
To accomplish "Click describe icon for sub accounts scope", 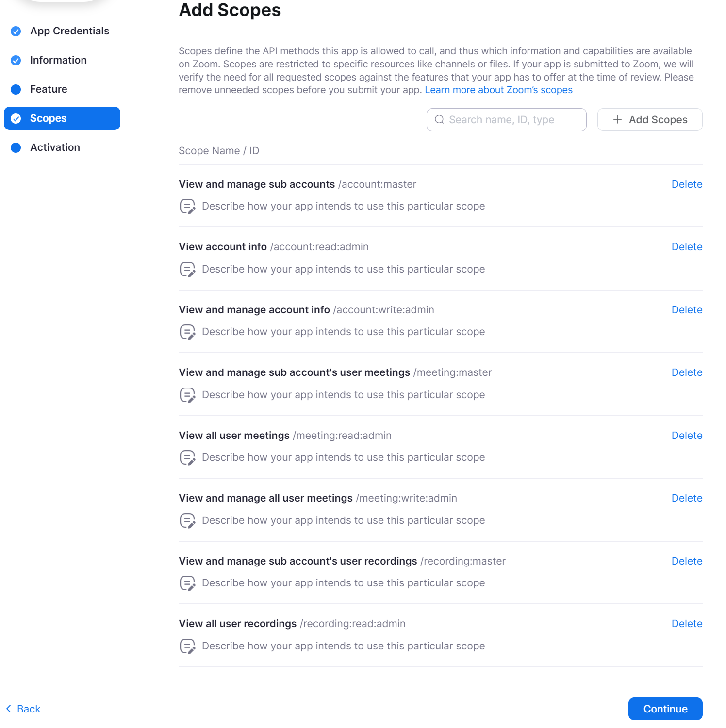I will (187, 206).
